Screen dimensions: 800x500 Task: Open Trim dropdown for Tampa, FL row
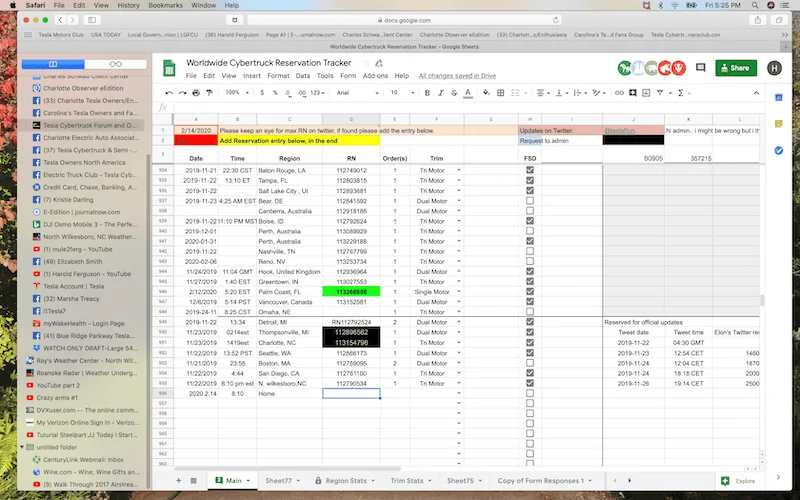click(459, 180)
